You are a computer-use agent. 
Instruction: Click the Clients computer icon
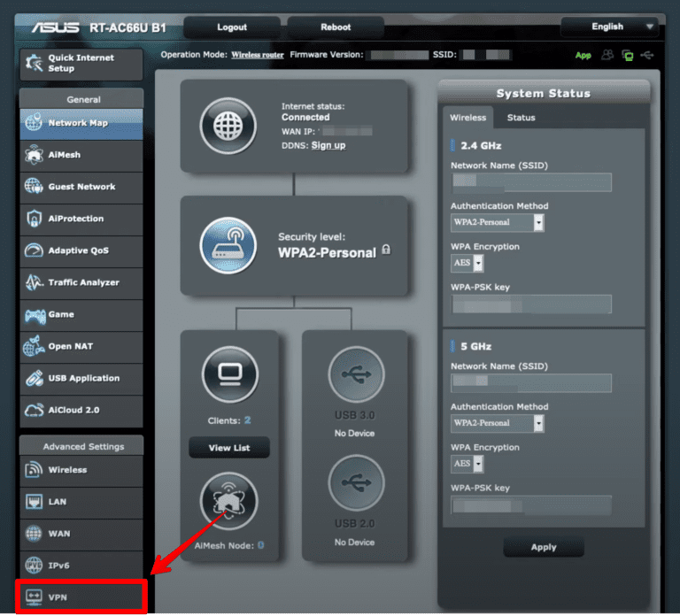click(230, 374)
